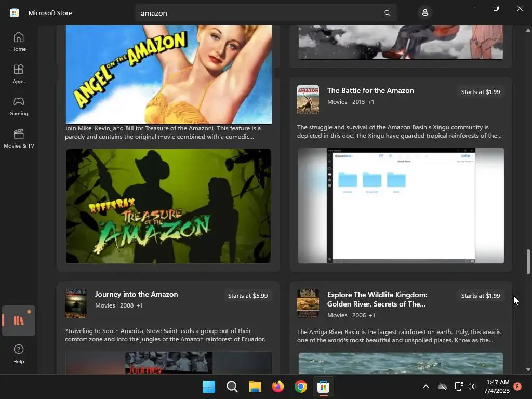Go to the Gaming section
Image resolution: width=532 pixels, height=399 pixels.
point(19,106)
